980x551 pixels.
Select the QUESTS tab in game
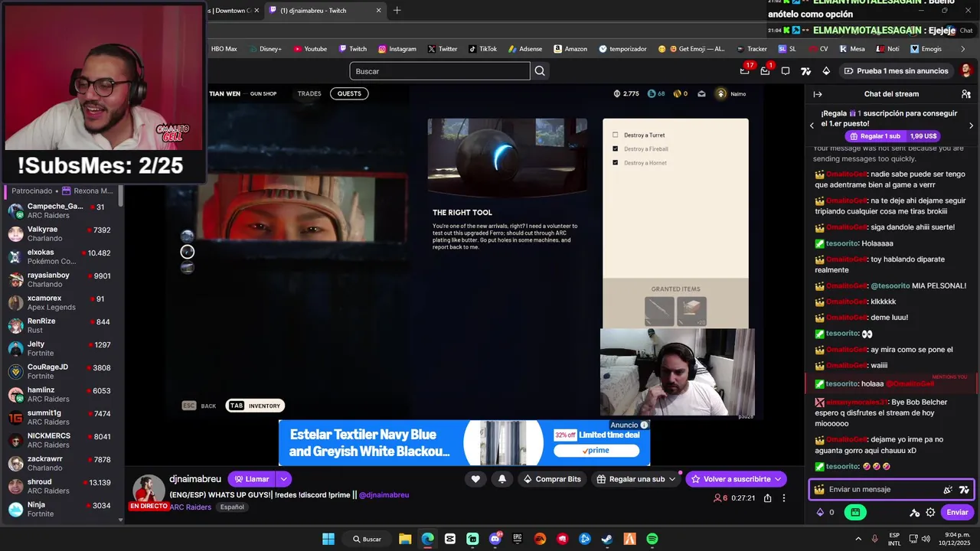pos(349,94)
